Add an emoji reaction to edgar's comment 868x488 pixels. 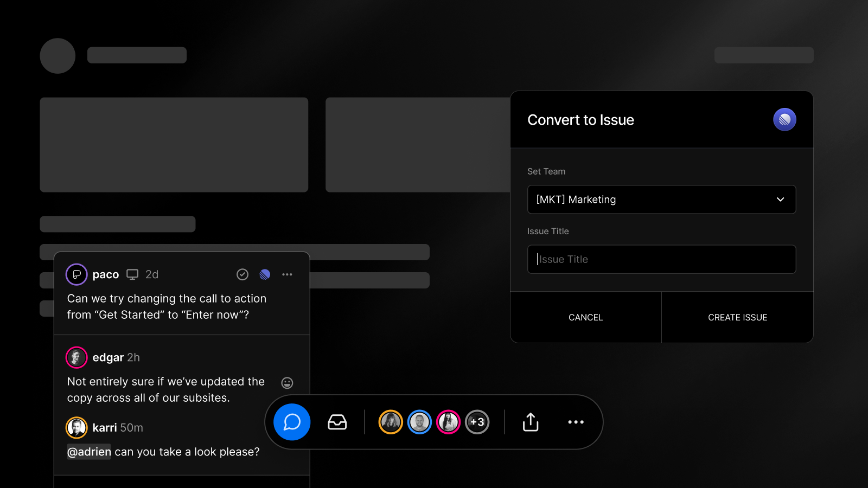(x=287, y=383)
